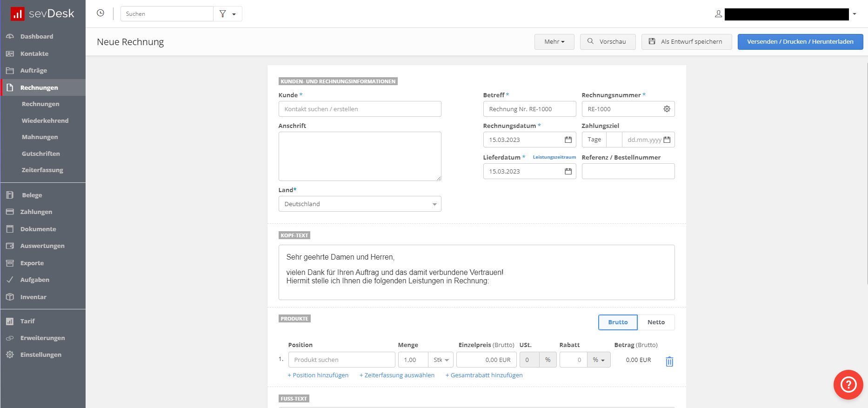Click the Versenden / Drucken / Herunterladen button

(x=800, y=42)
